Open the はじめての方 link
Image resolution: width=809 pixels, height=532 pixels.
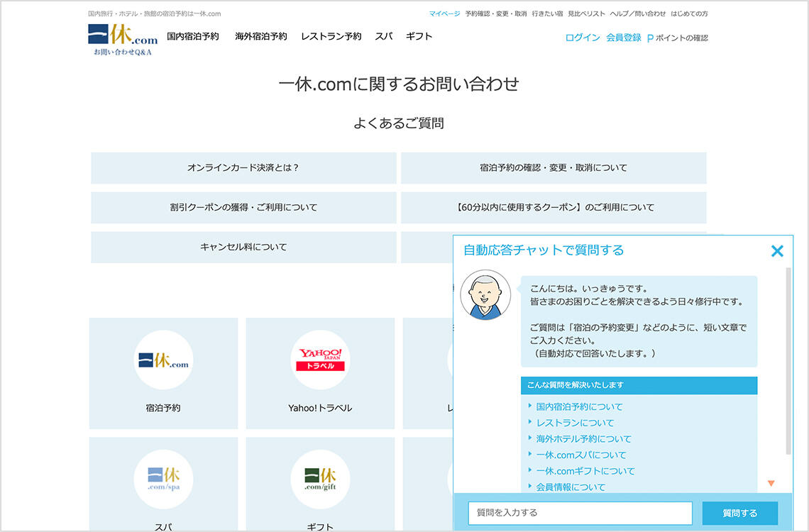pos(689,14)
